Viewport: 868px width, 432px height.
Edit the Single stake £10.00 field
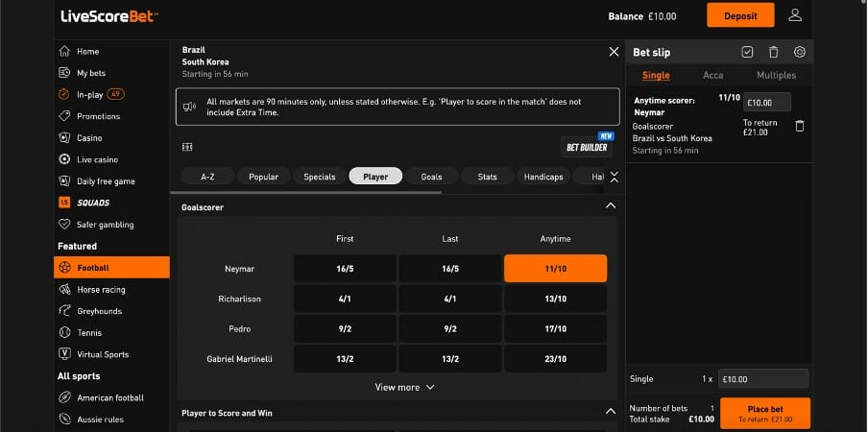coord(763,379)
